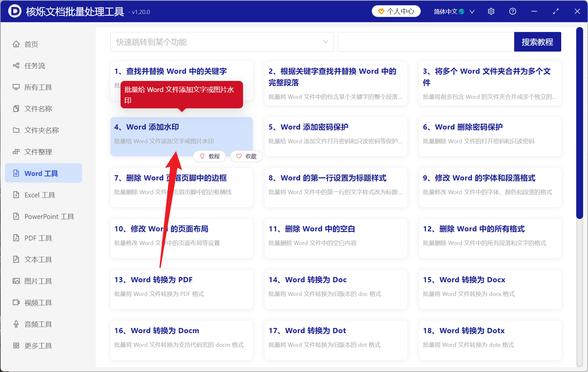Click the 搜索教程 button
Screen dimensions: 588x372
[x=537, y=42]
